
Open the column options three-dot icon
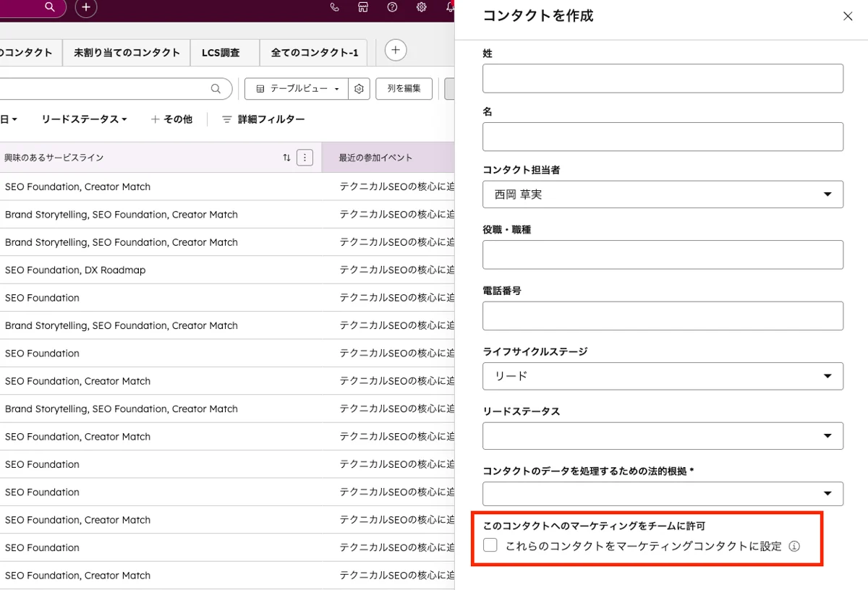pyautogui.click(x=305, y=157)
